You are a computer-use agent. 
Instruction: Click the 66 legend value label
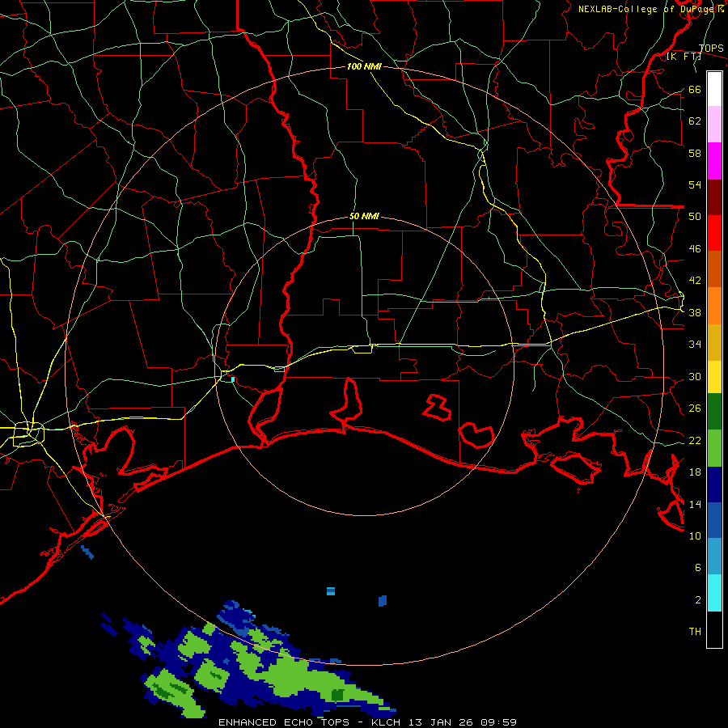695,90
